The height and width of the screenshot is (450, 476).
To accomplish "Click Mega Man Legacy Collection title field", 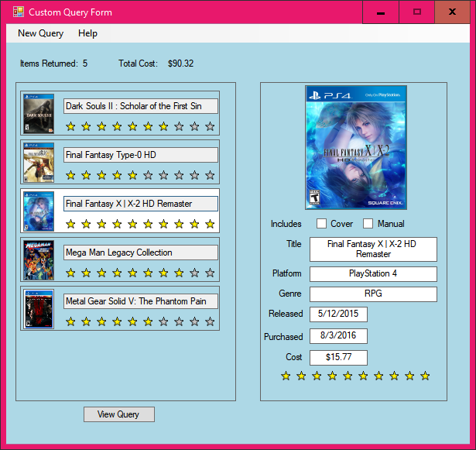I will click(x=141, y=252).
